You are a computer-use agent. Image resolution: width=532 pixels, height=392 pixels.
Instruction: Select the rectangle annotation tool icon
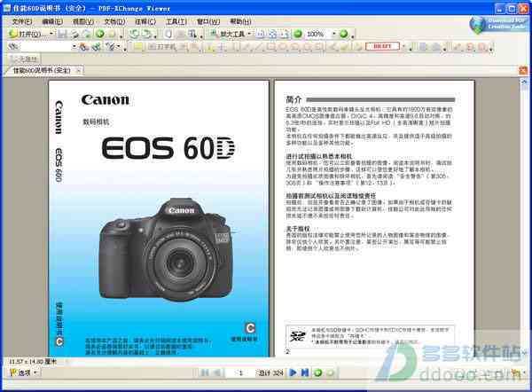tap(270, 46)
